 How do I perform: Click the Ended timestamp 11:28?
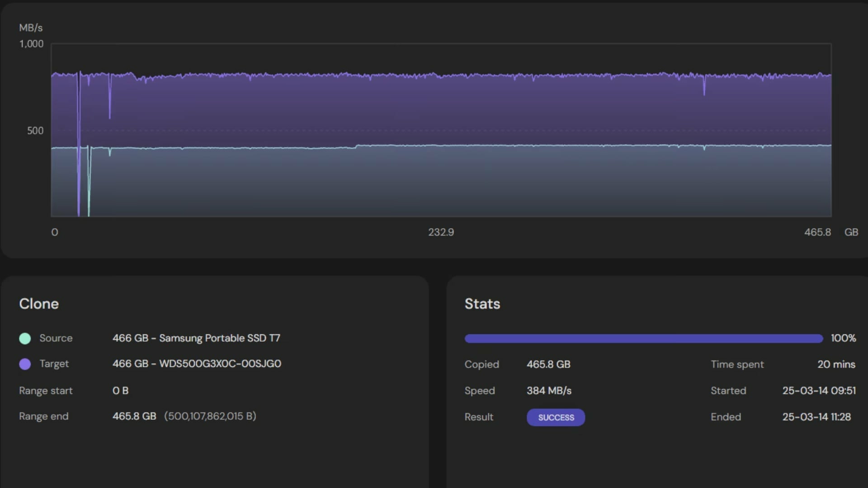coord(816,417)
